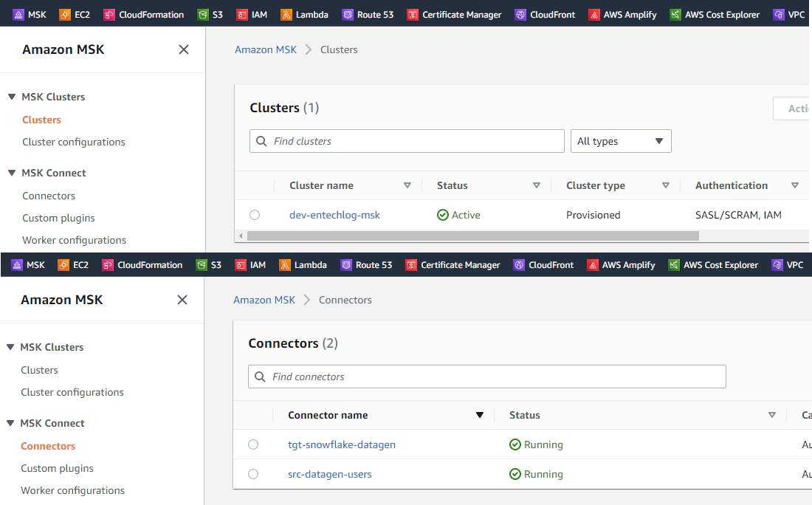This screenshot has height=505, width=812.
Task: Open MSK shortcut icon above Clusters page
Action: [x=18, y=15]
